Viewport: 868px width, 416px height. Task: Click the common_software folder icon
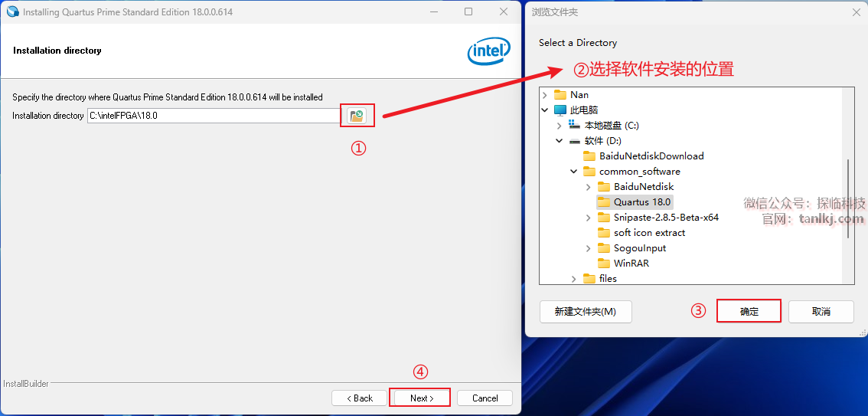point(589,172)
